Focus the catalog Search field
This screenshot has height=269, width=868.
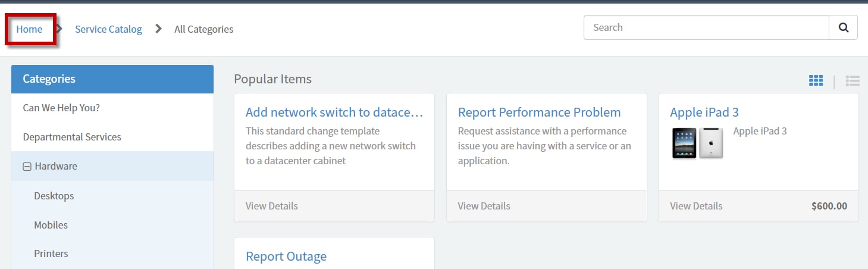[706, 27]
